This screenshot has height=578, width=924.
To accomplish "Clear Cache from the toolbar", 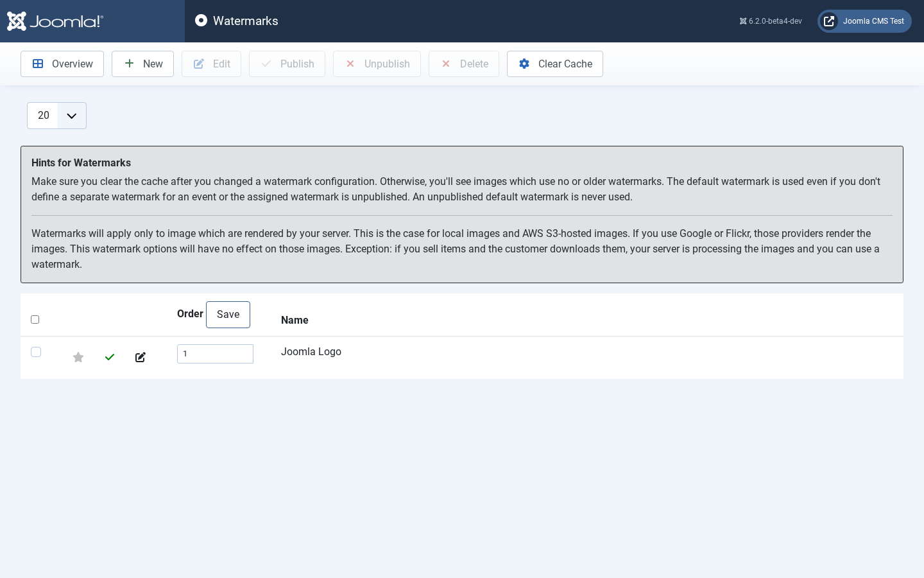I will pos(555,64).
